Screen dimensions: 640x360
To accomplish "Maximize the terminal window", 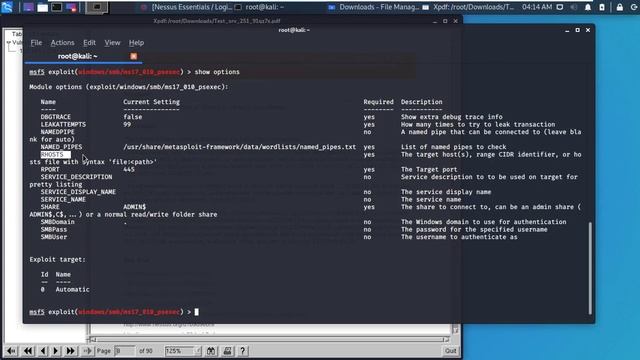I will [x=578, y=30].
